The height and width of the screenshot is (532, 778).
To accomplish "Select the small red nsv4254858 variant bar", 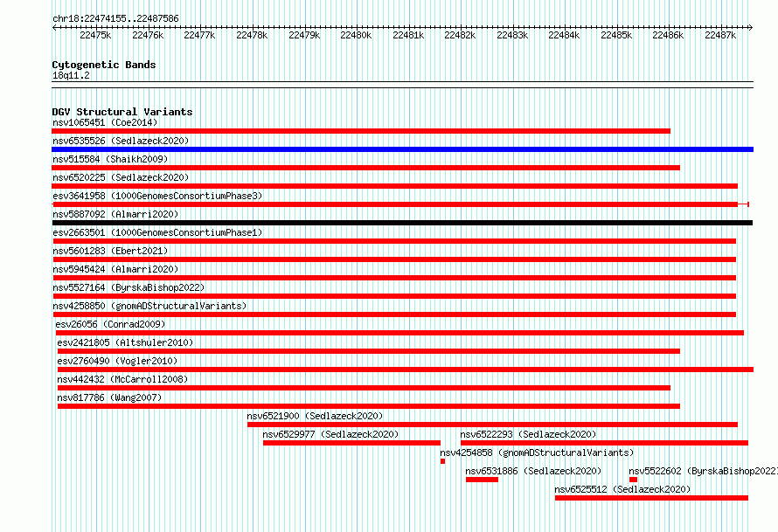I will click(x=442, y=461).
